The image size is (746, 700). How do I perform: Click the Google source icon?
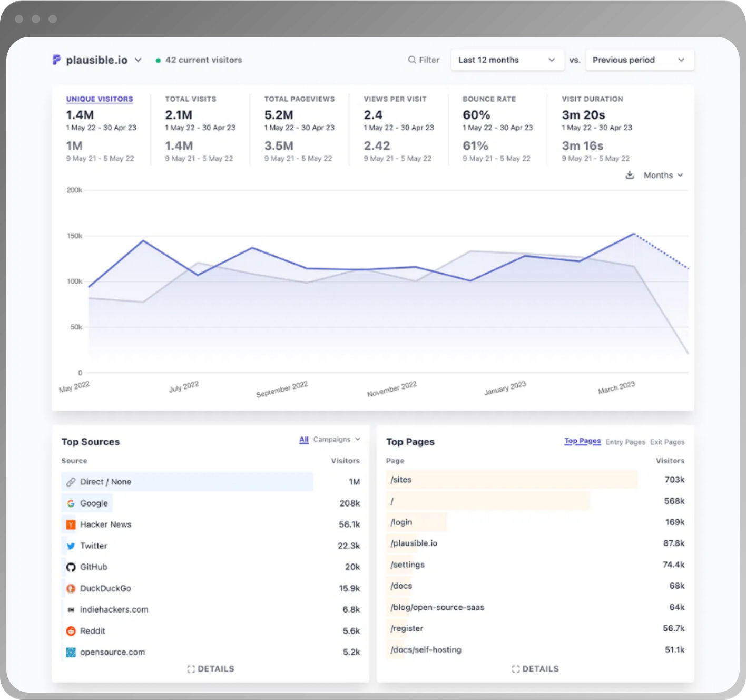click(x=71, y=503)
